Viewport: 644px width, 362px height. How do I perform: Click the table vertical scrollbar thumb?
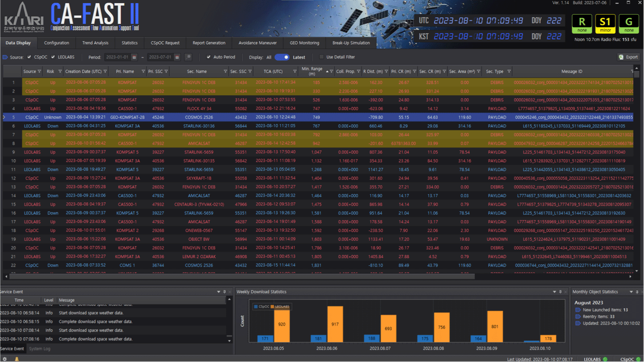click(637, 74)
